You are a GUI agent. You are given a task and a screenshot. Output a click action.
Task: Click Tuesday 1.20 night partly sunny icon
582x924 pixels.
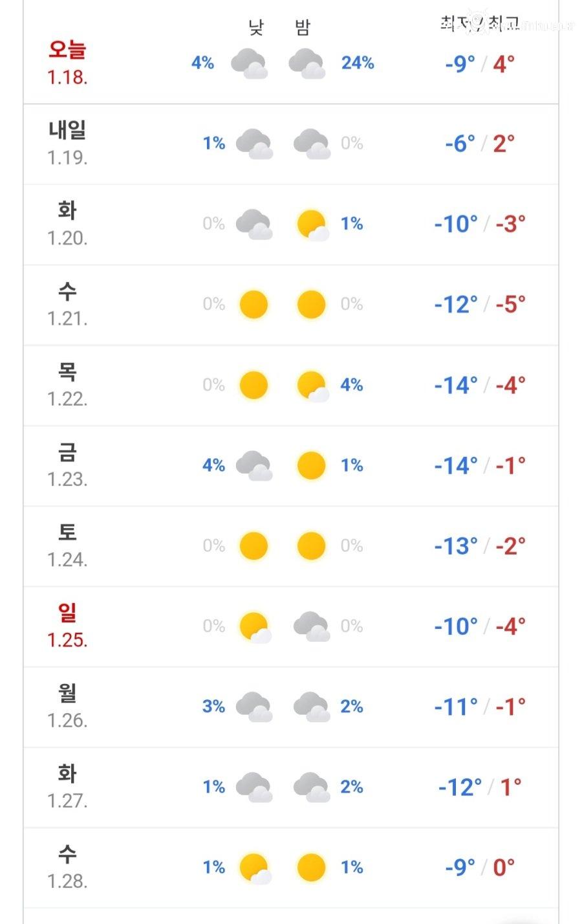pos(312,225)
